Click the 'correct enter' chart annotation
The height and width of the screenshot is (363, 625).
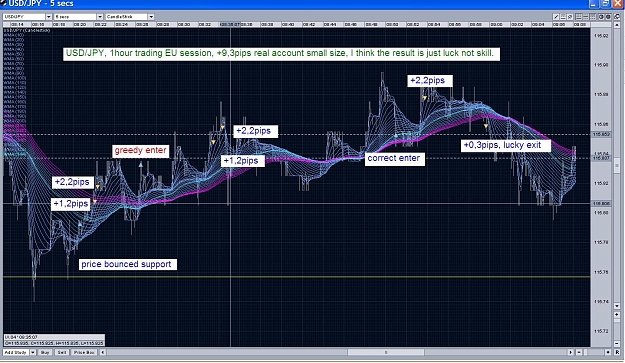point(394,158)
